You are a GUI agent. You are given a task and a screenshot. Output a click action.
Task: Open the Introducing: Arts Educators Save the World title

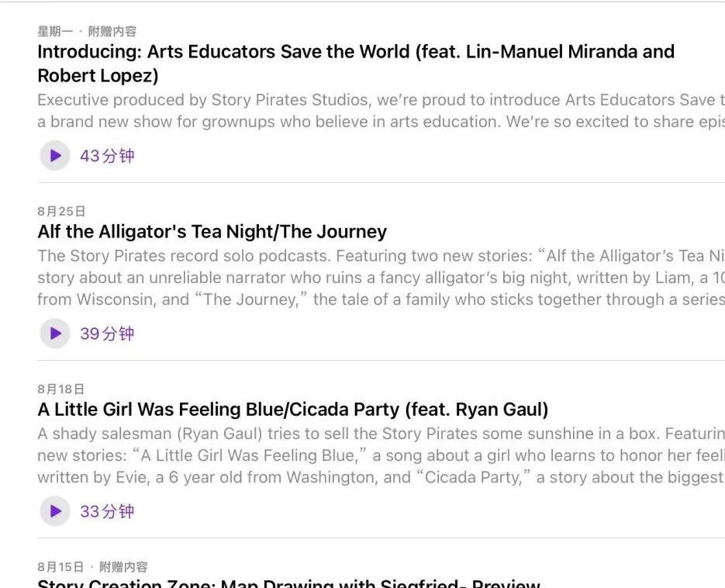[x=356, y=52]
